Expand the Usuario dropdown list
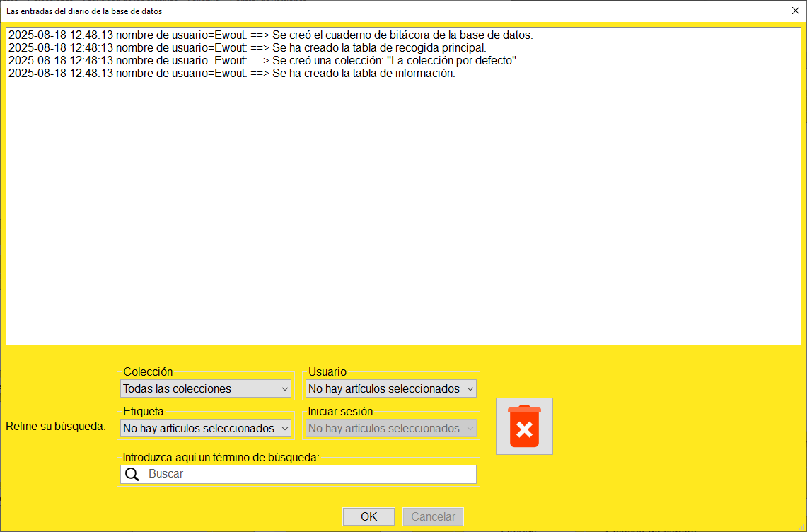Viewport: 807px width, 532px height. [391, 388]
